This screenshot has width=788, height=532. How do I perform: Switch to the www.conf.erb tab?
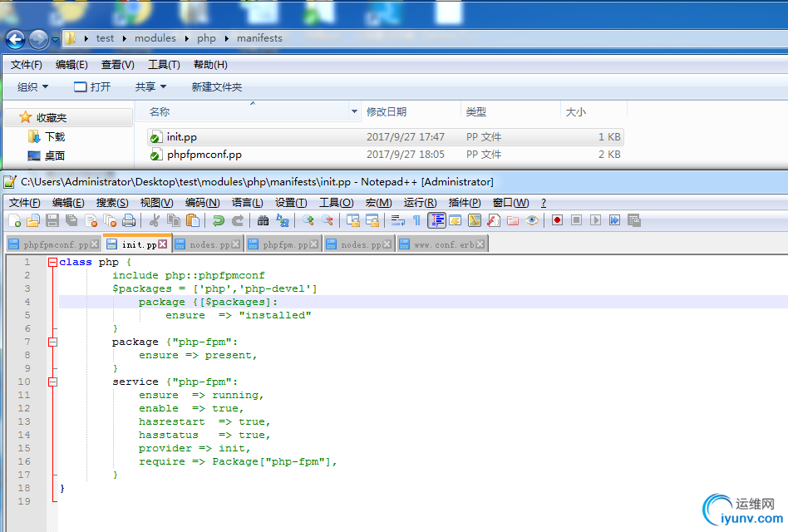point(443,244)
